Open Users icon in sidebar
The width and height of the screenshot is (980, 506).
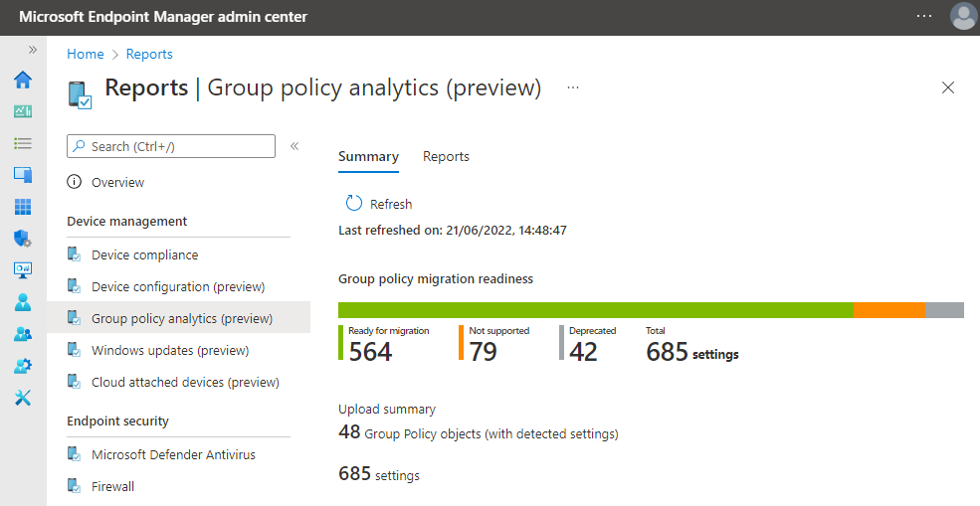pyautogui.click(x=23, y=302)
